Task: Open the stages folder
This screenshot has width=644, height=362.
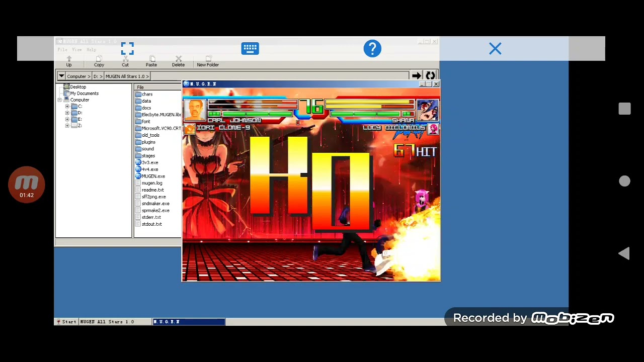Action: [145, 156]
